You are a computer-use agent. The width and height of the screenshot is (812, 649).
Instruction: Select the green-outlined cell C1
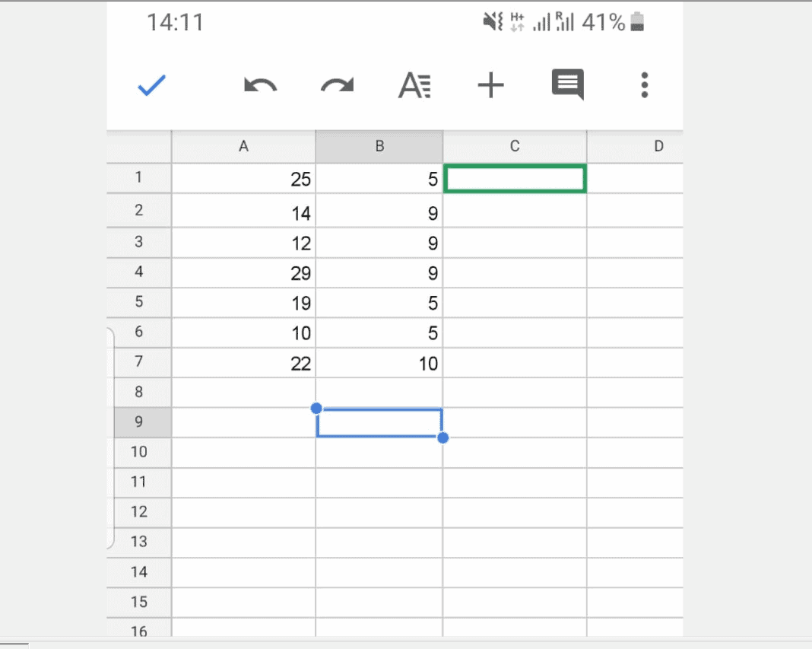[x=515, y=179]
